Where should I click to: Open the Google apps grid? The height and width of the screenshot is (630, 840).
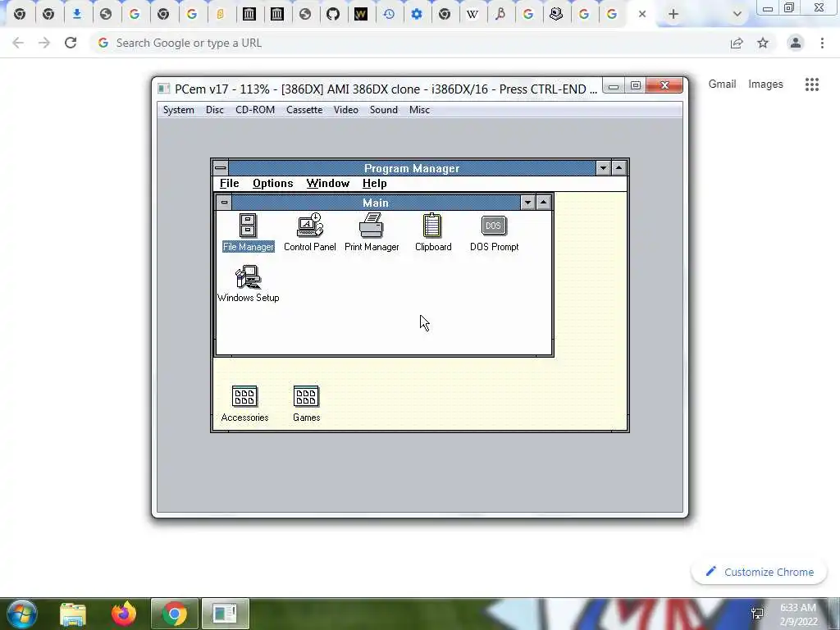(x=812, y=84)
